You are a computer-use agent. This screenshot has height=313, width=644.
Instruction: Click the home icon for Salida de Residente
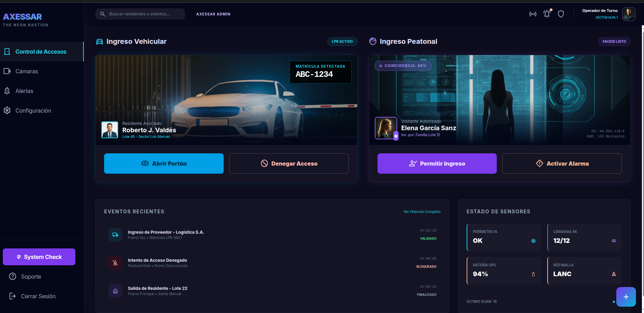(115, 291)
